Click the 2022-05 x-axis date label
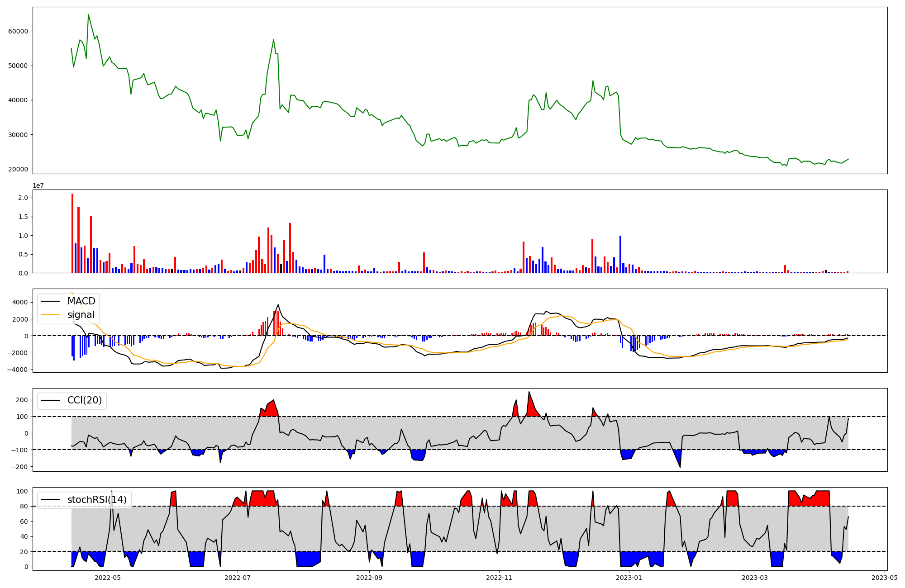Image resolution: width=905 pixels, height=588 pixels. [x=108, y=578]
